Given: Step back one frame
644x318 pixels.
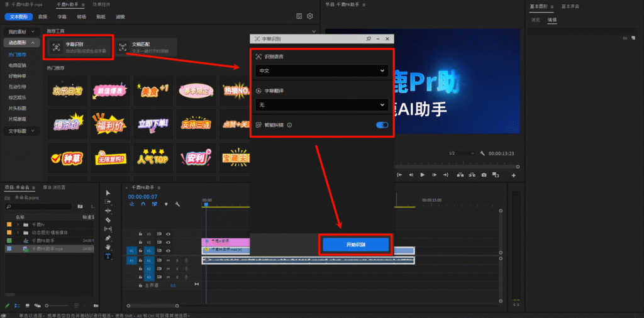Looking at the screenshot, I should (411, 175).
